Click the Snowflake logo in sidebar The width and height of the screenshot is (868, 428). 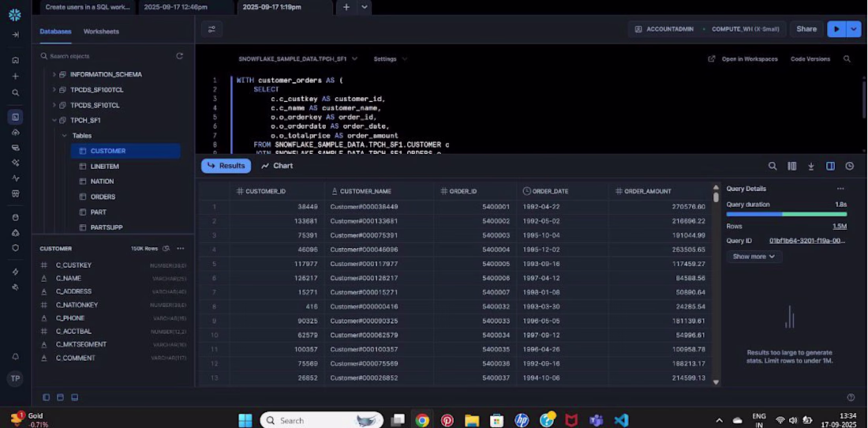[x=15, y=15]
